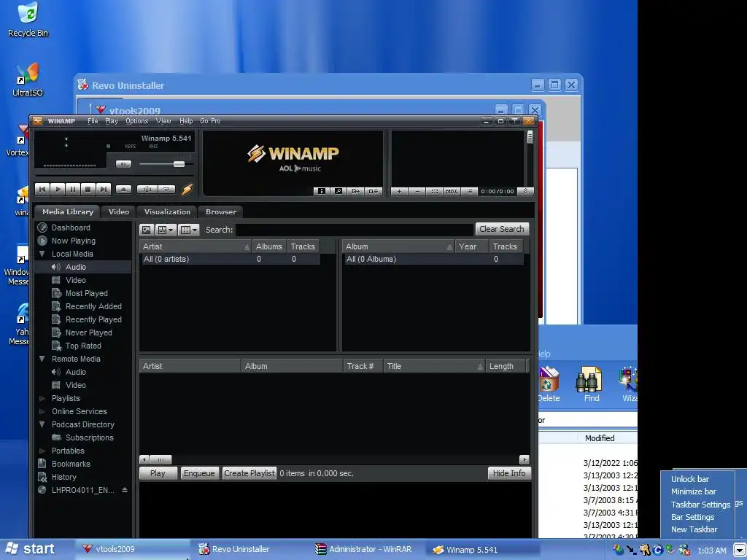The height and width of the screenshot is (560, 747).
Task: Open the Winamp File menu
Action: (x=93, y=121)
